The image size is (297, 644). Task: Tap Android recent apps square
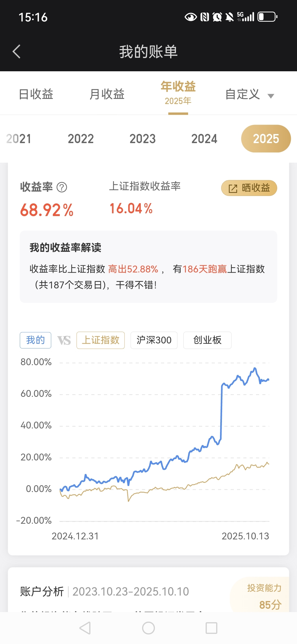pos(211,628)
